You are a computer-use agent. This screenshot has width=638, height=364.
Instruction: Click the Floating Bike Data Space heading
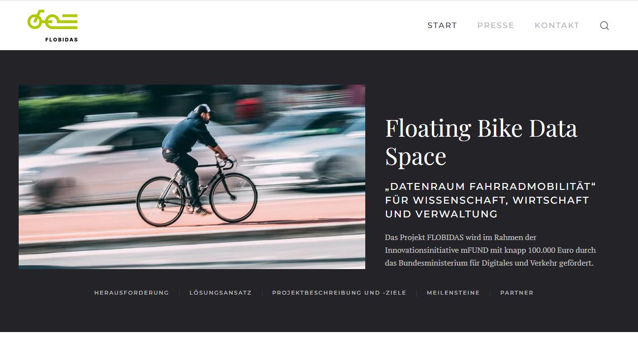click(481, 142)
